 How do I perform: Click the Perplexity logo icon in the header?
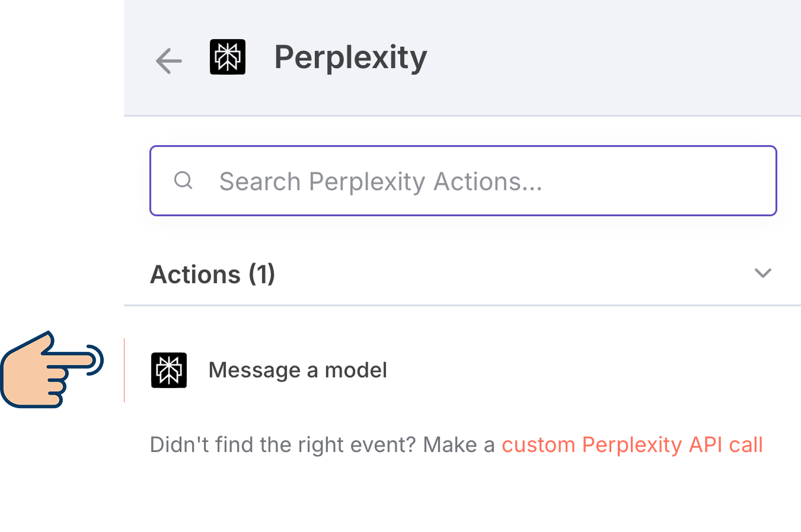pyautogui.click(x=228, y=56)
